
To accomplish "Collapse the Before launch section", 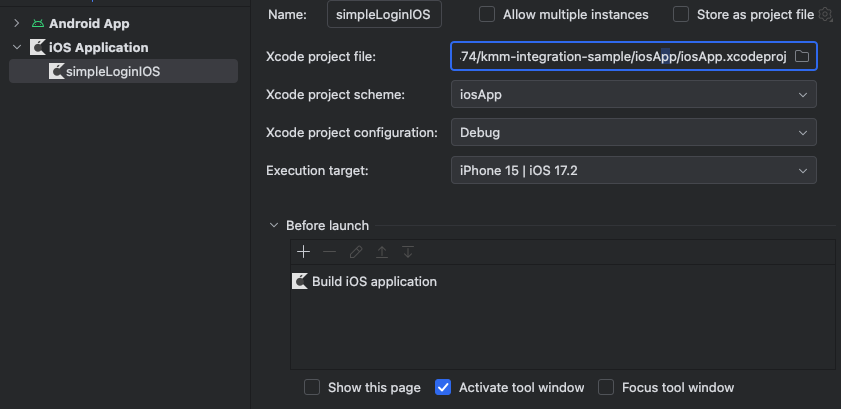I will click(274, 226).
